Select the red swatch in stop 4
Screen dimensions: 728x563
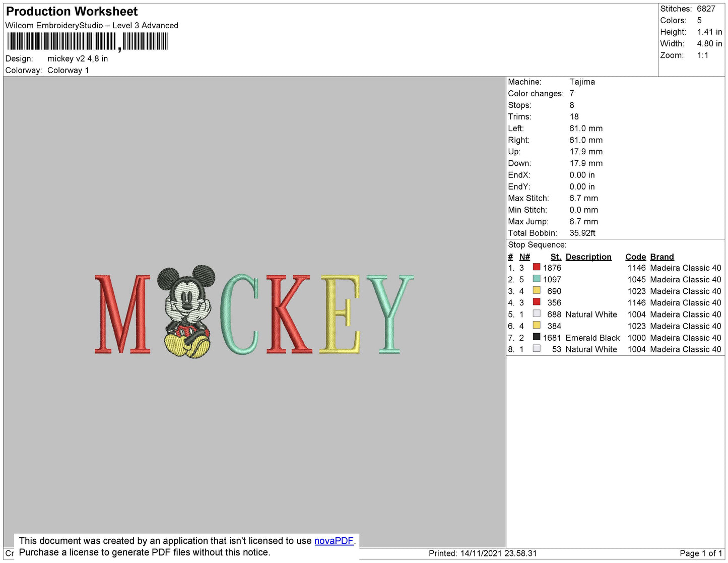(x=537, y=302)
